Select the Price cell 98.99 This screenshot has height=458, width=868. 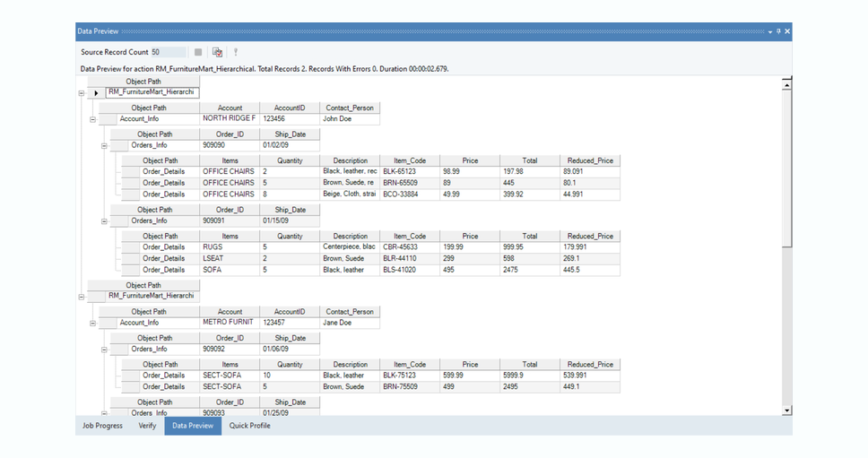[x=470, y=171]
